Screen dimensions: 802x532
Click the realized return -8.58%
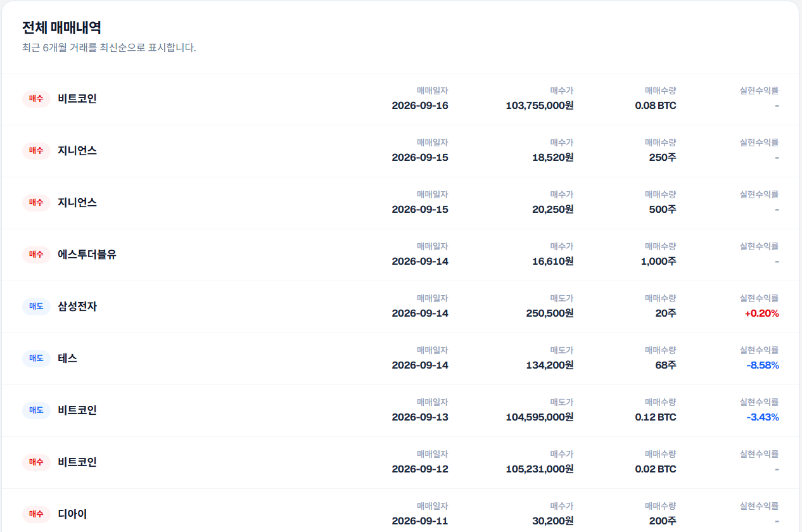coord(763,365)
